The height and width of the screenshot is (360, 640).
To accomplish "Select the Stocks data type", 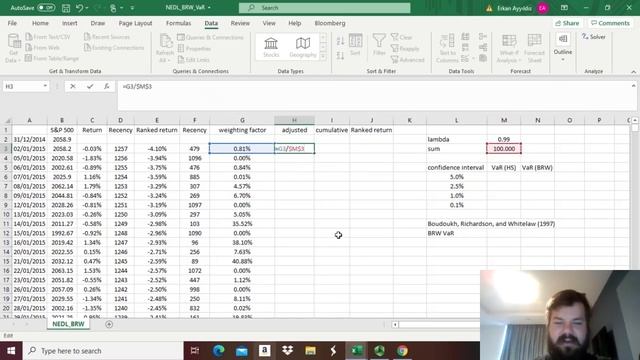I will (271, 47).
